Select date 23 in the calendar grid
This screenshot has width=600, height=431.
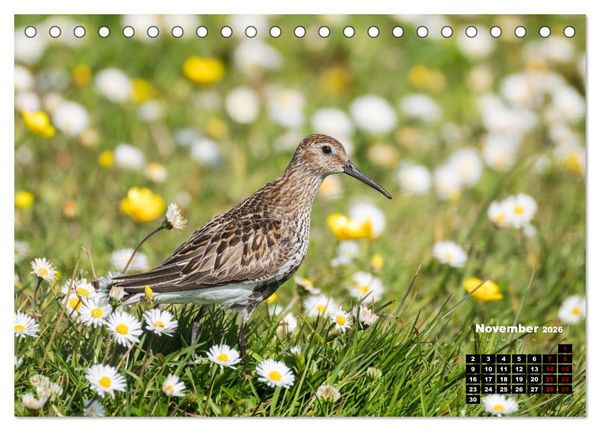point(473,390)
